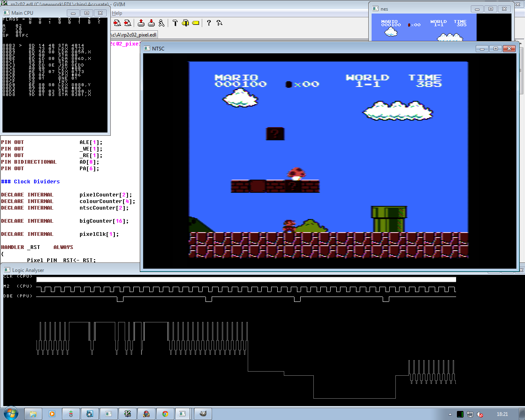The width and height of the screenshot is (525, 420).
Task: Click the "PIN BIDIRECTIONAL" keyword text
Action: point(29,162)
